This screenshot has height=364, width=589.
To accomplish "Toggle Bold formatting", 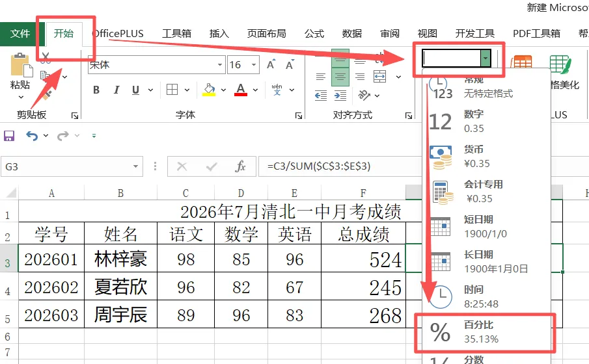I will [96, 90].
